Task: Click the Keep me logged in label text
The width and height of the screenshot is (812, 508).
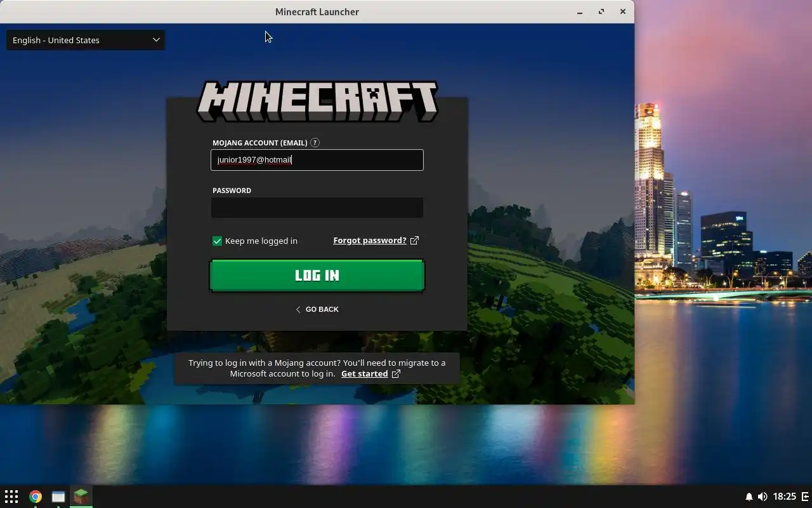Action: [261, 241]
